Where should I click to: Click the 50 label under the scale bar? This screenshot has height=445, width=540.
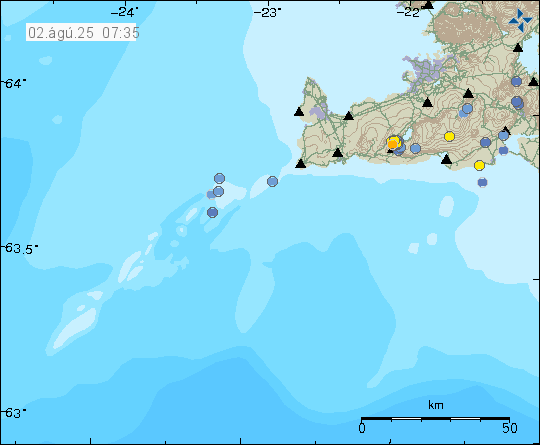click(x=510, y=428)
